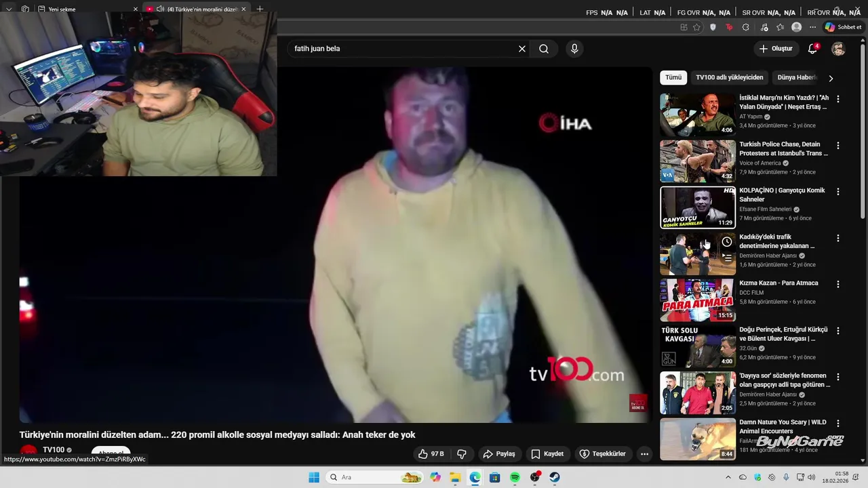The width and height of the screenshot is (868, 488).
Task: Open File Explorer from the taskbar
Action: [455, 477]
